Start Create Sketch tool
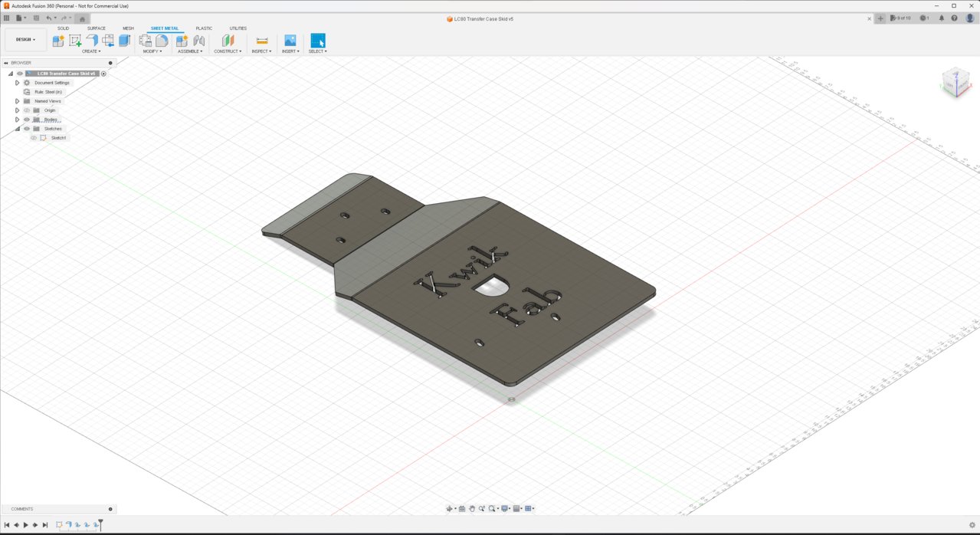 point(75,41)
